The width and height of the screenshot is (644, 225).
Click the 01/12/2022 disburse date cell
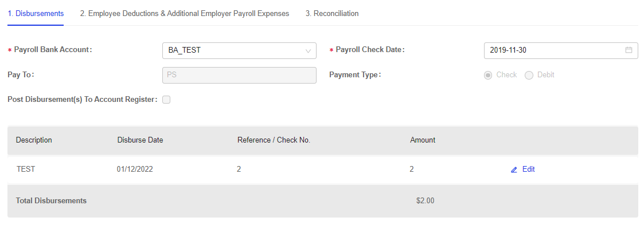(135, 169)
